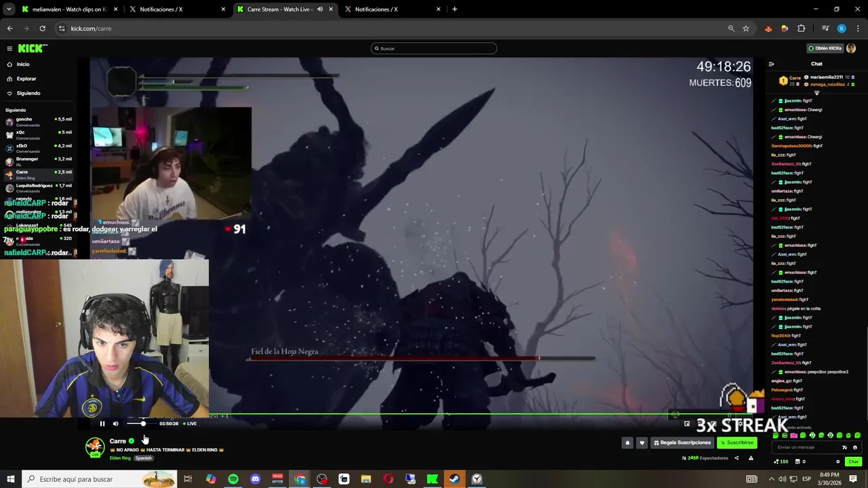Open the Extensions puzzle icon

point(801,28)
